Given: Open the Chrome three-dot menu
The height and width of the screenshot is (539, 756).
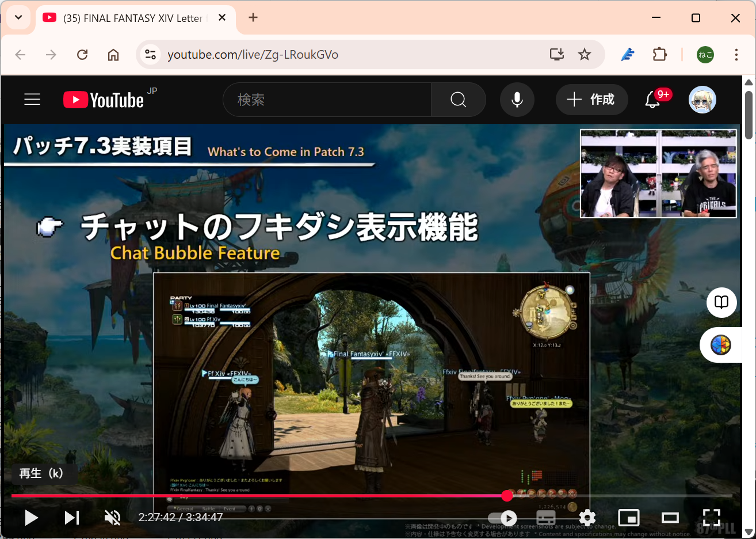Looking at the screenshot, I should [x=736, y=55].
